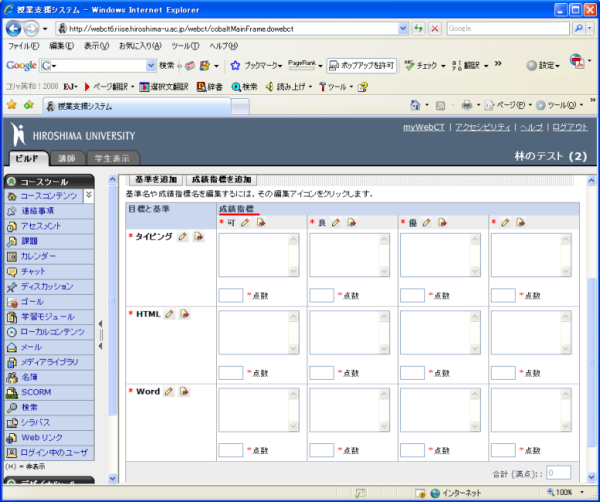
Task: Click the browser Back arrow button
Action: [13, 28]
